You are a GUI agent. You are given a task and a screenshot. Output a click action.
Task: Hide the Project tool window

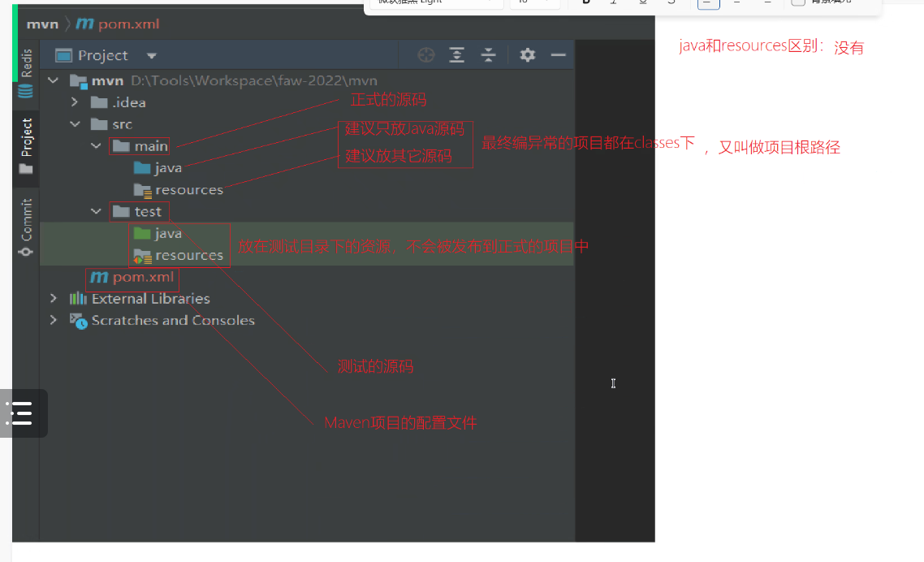click(558, 55)
